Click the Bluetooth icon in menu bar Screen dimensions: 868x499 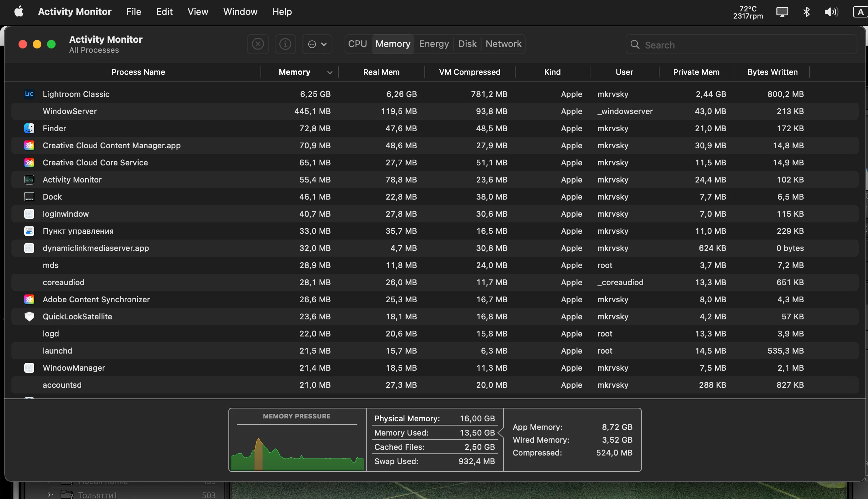tap(807, 12)
